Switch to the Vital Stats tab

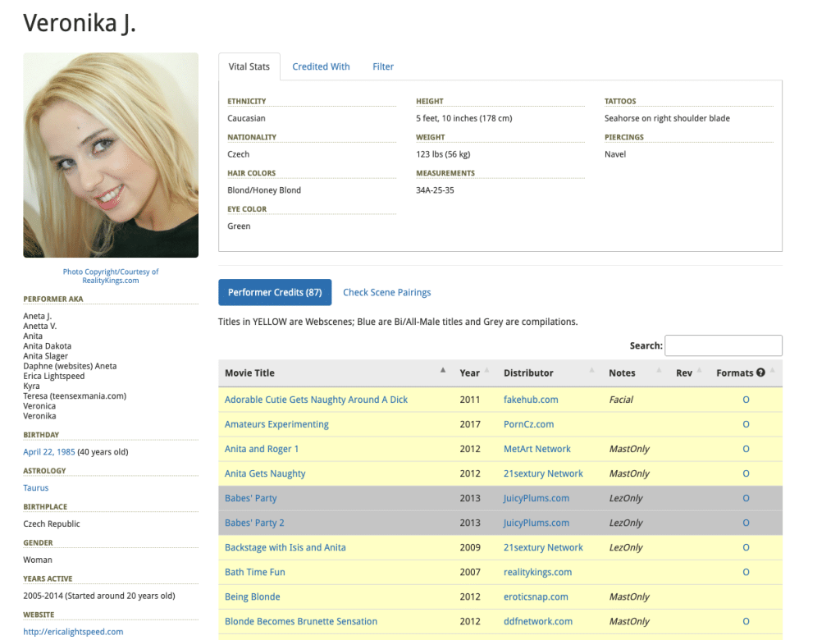pos(249,66)
